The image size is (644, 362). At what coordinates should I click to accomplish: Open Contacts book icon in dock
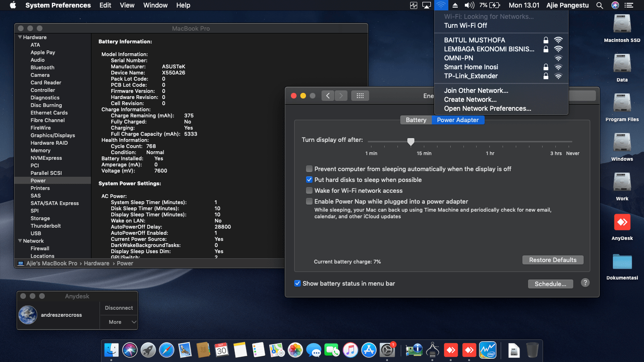coord(203,350)
